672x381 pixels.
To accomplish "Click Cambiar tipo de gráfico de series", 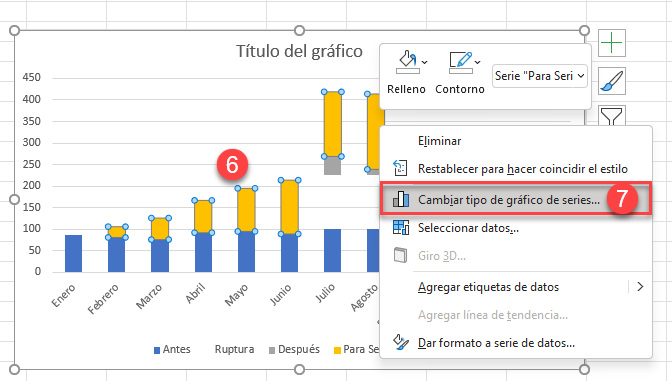I will [516, 199].
